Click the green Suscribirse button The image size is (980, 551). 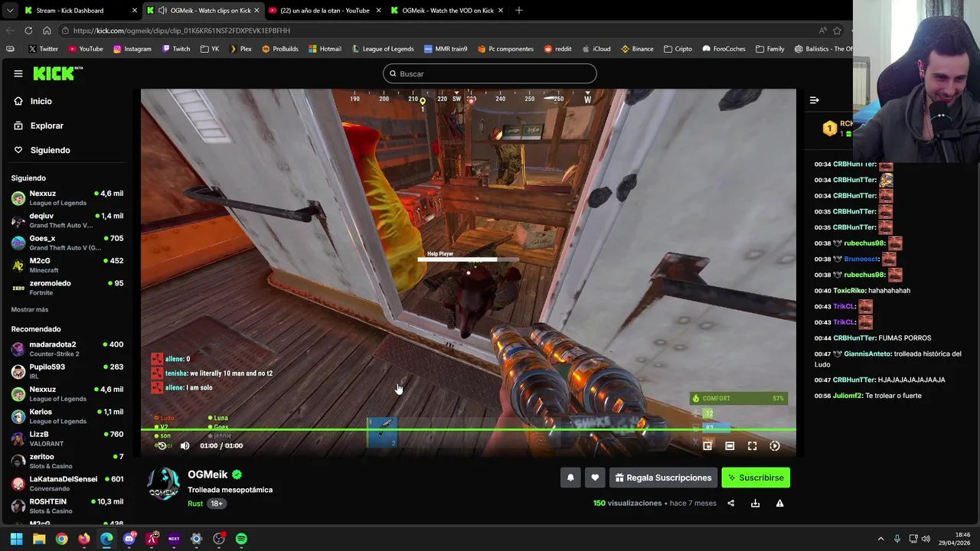pyautogui.click(x=756, y=478)
